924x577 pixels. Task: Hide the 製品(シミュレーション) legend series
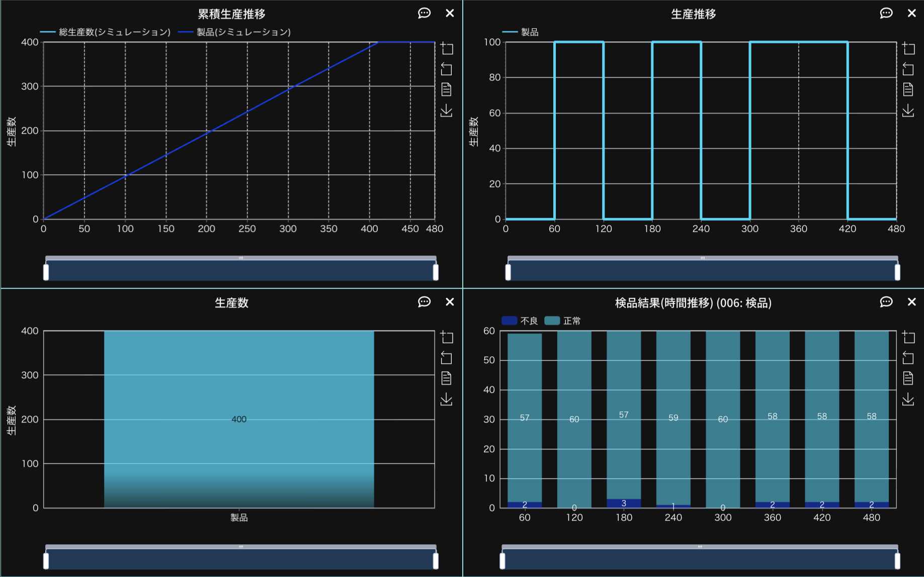235,32
